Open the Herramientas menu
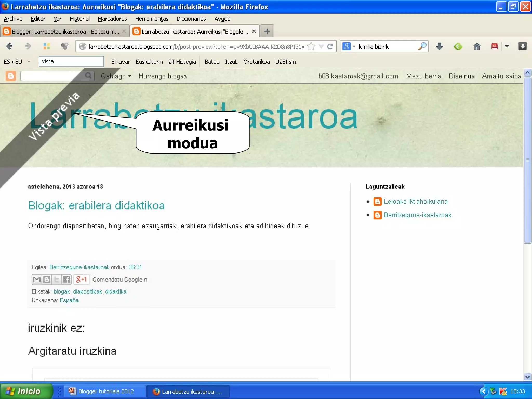The image size is (532, 399). (152, 19)
